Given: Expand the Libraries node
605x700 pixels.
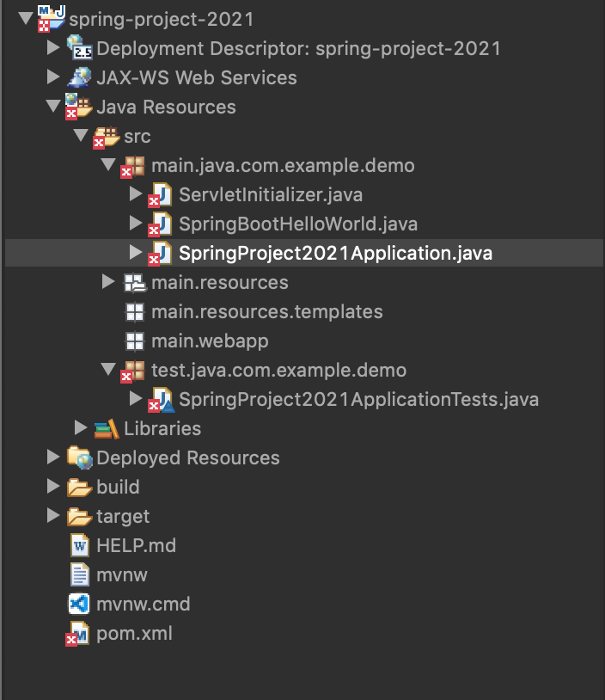Looking at the screenshot, I should [80, 427].
